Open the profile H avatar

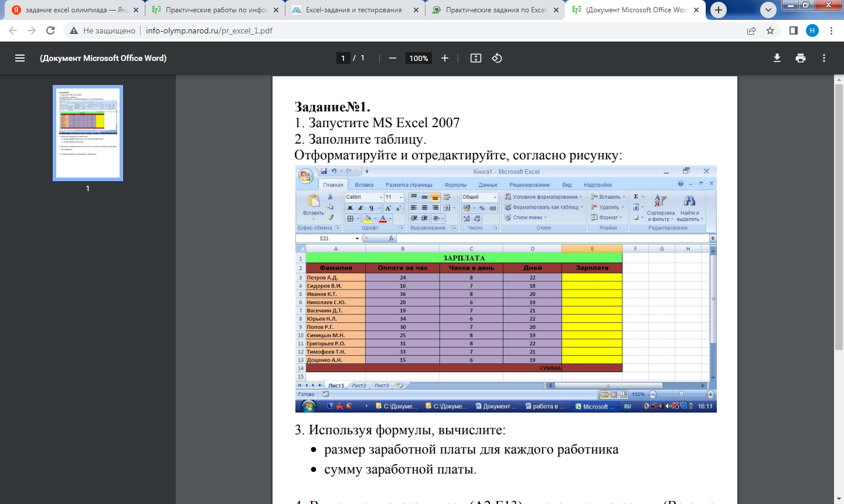click(x=812, y=30)
